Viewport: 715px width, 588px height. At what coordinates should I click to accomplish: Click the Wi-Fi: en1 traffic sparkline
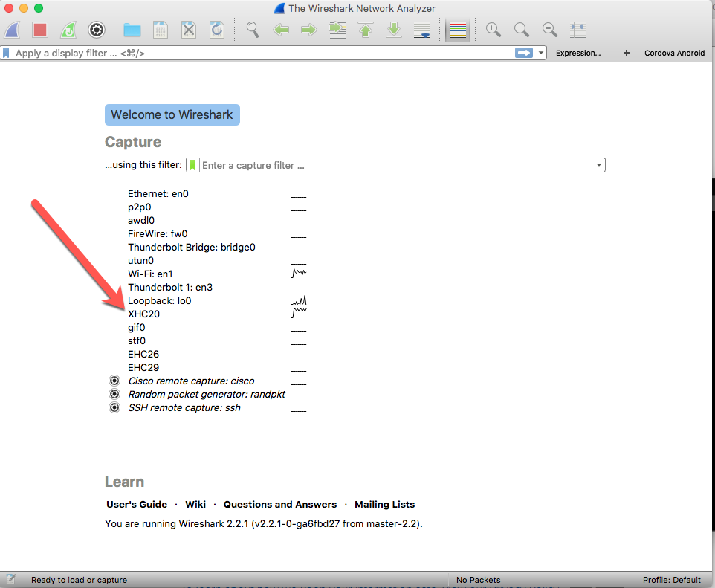[x=299, y=273]
